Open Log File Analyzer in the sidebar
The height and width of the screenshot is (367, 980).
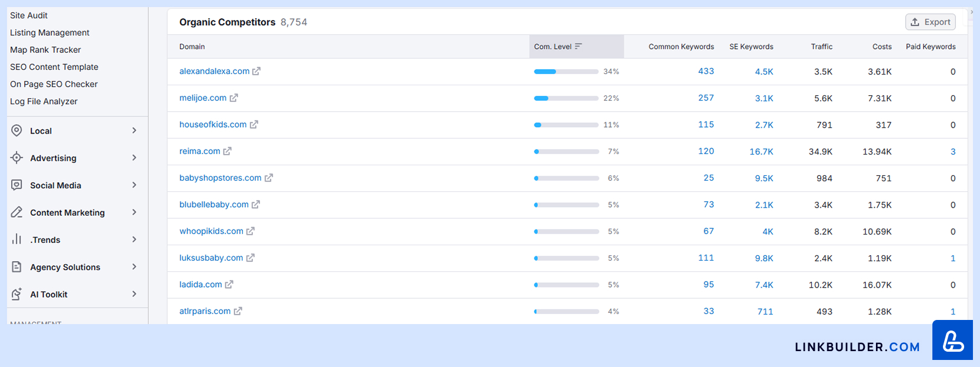[x=44, y=101]
